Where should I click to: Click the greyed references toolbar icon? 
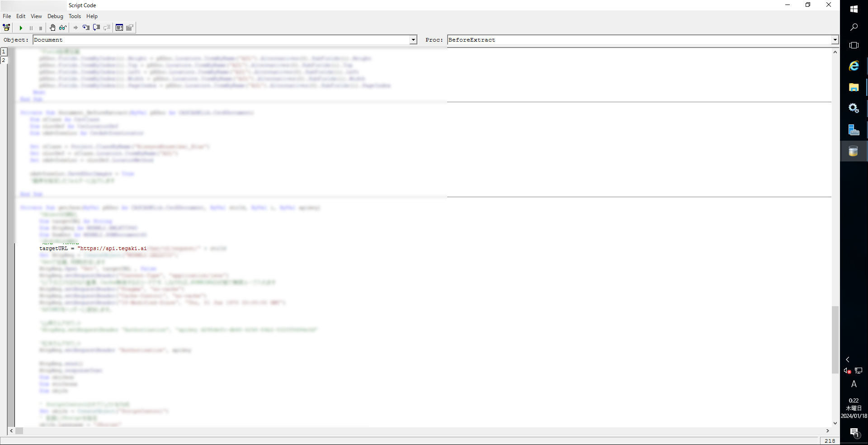pos(130,28)
